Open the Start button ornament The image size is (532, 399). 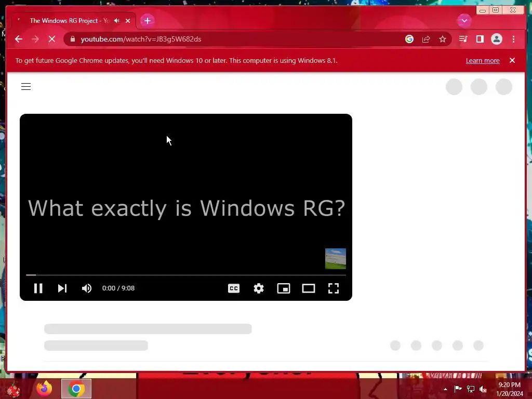[14, 389]
